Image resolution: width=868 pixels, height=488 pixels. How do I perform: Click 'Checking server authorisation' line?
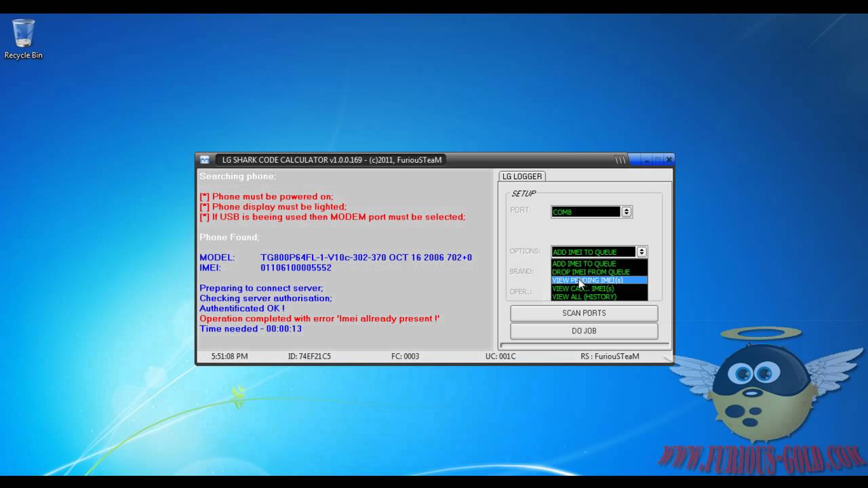[x=266, y=298]
